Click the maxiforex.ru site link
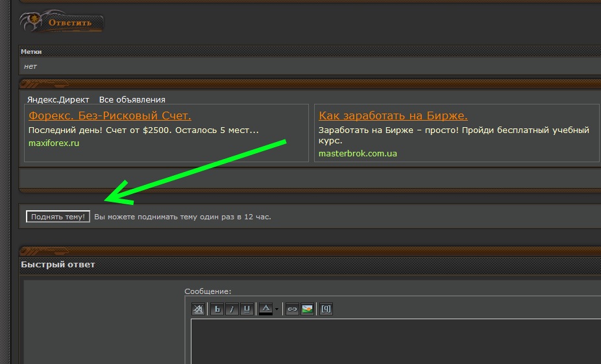 [53, 143]
